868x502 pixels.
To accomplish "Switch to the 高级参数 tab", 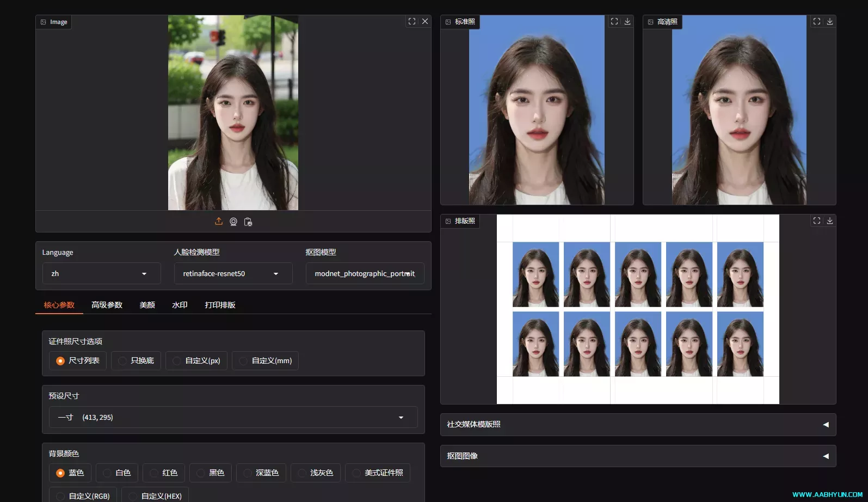I will click(107, 305).
